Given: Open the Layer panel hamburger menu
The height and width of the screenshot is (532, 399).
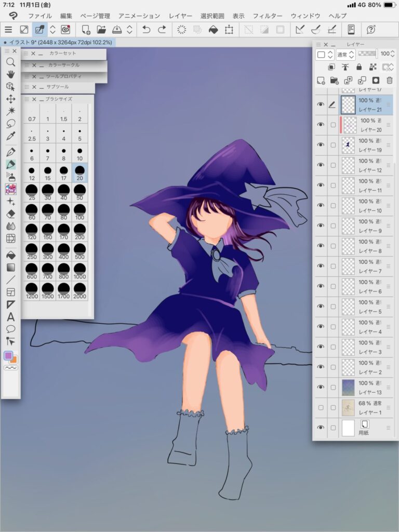Looking at the screenshot, I should pos(318,45).
